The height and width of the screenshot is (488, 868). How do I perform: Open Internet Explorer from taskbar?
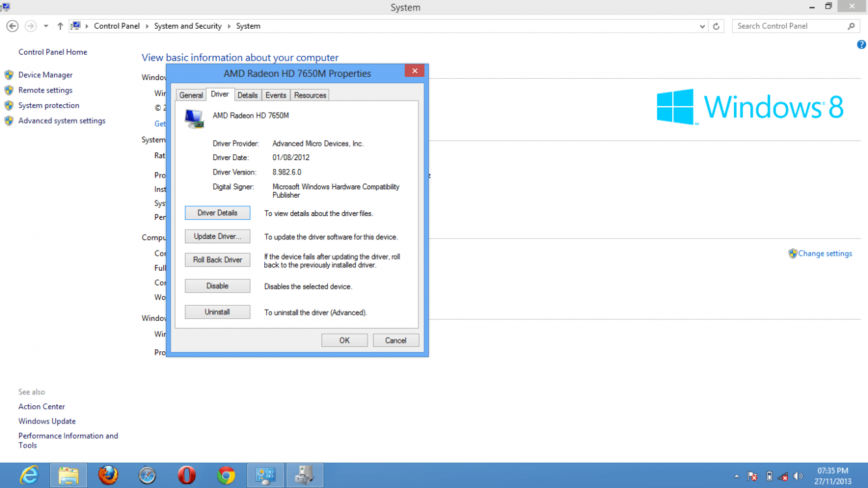pos(29,476)
